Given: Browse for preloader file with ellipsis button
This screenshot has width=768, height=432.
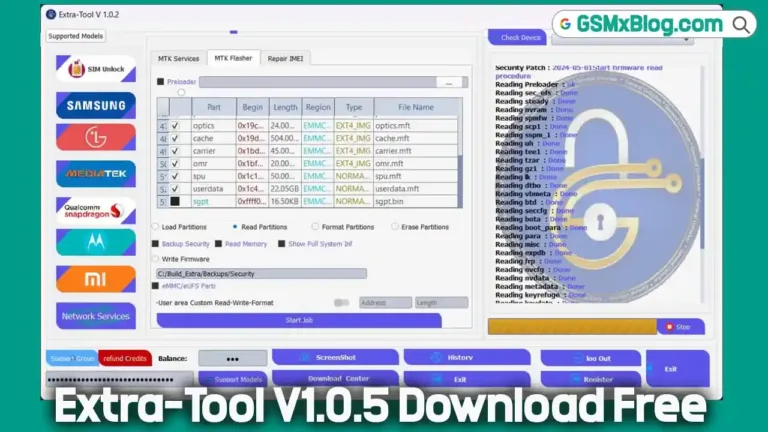Looking at the screenshot, I should coord(449,82).
